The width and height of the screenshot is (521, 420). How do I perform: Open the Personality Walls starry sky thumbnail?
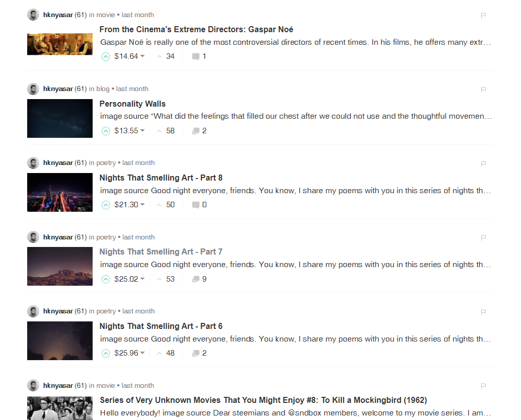point(60,119)
